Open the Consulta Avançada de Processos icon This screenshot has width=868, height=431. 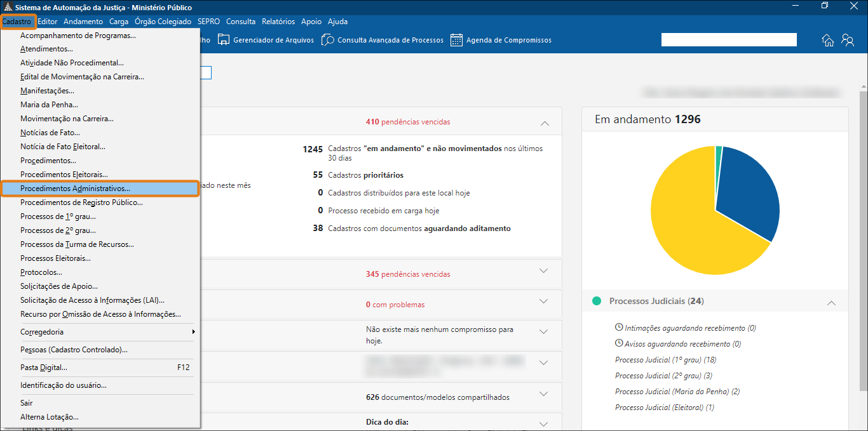pyautogui.click(x=328, y=40)
